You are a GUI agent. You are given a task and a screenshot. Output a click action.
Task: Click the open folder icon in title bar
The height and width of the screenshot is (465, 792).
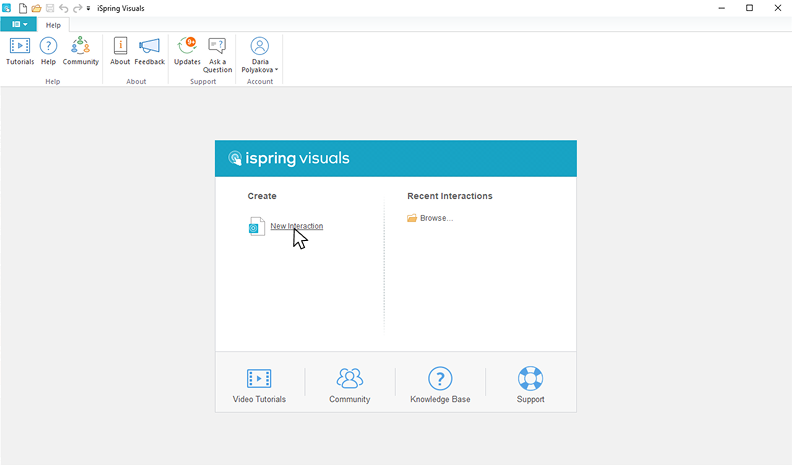coord(36,8)
